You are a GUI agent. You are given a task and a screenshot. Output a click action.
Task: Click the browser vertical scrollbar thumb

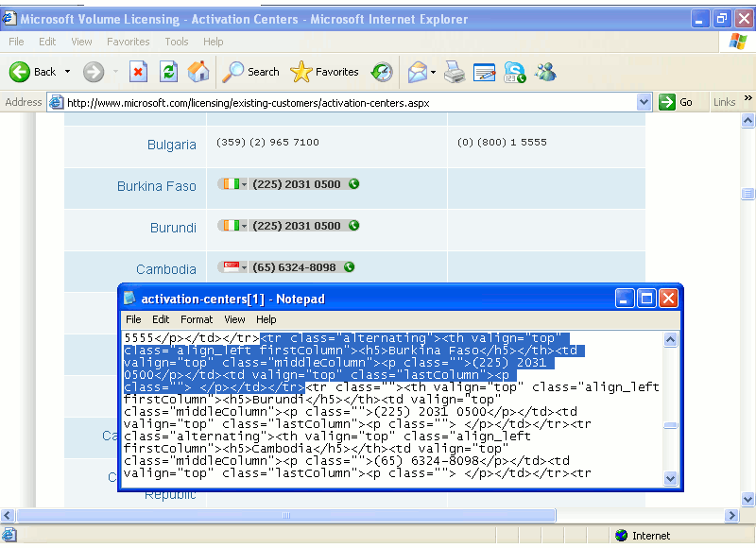pyautogui.click(x=747, y=194)
